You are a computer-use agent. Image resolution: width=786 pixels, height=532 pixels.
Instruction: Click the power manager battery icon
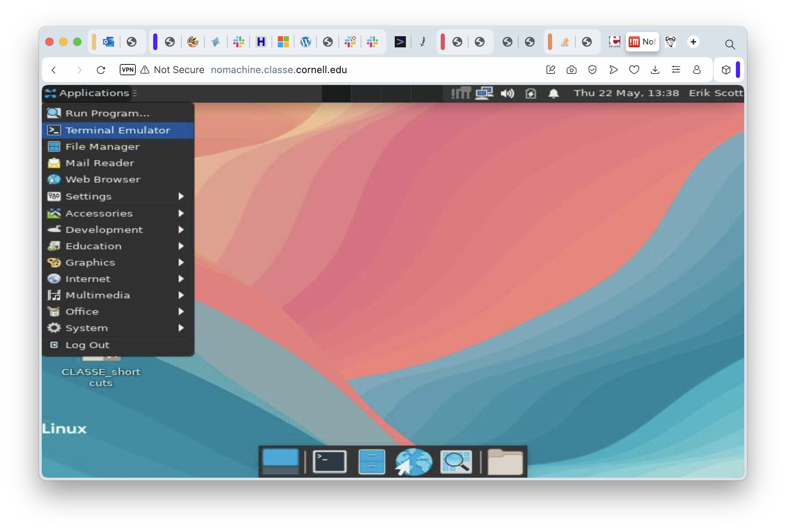(x=530, y=93)
